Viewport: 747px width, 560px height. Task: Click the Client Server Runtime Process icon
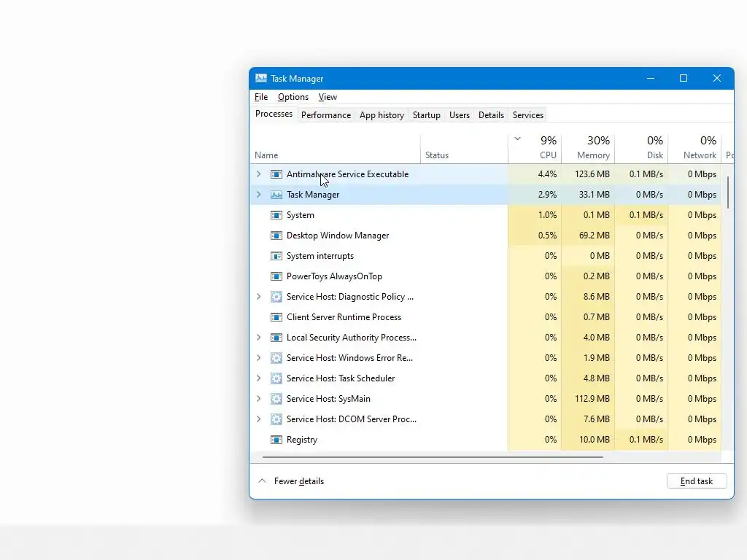276,317
